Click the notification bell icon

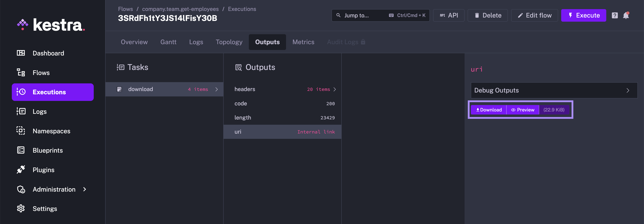pos(626,16)
